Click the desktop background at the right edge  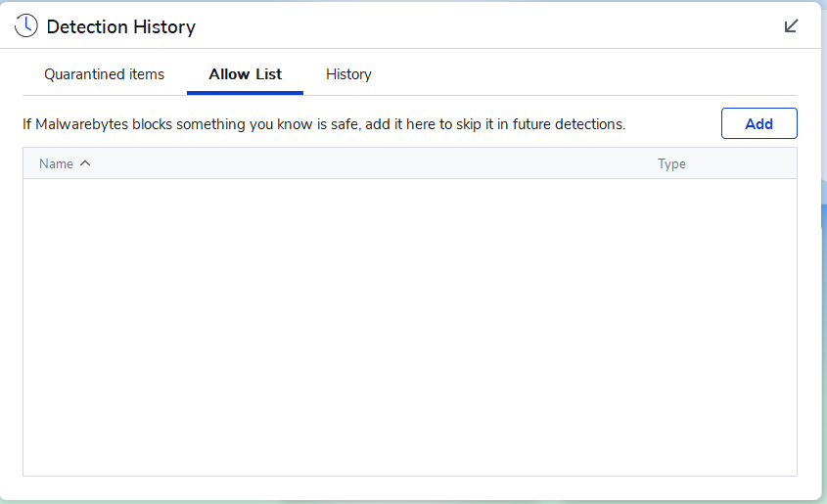click(x=824, y=294)
